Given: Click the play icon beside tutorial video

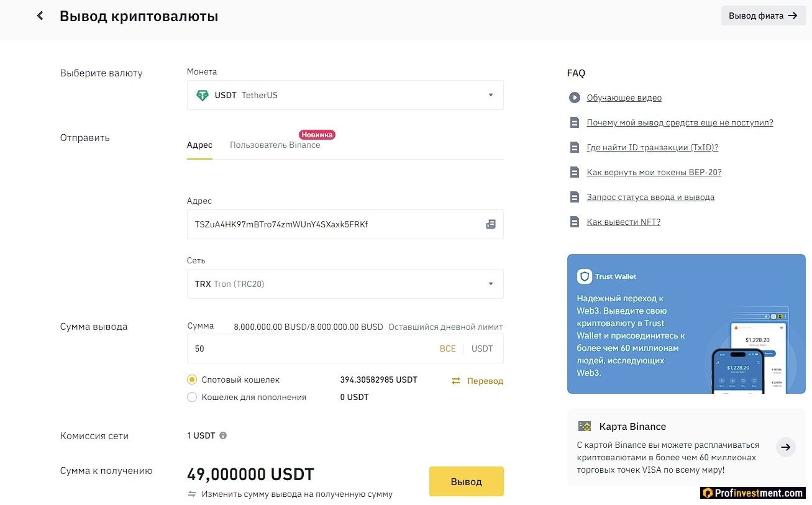Looking at the screenshot, I should [574, 98].
